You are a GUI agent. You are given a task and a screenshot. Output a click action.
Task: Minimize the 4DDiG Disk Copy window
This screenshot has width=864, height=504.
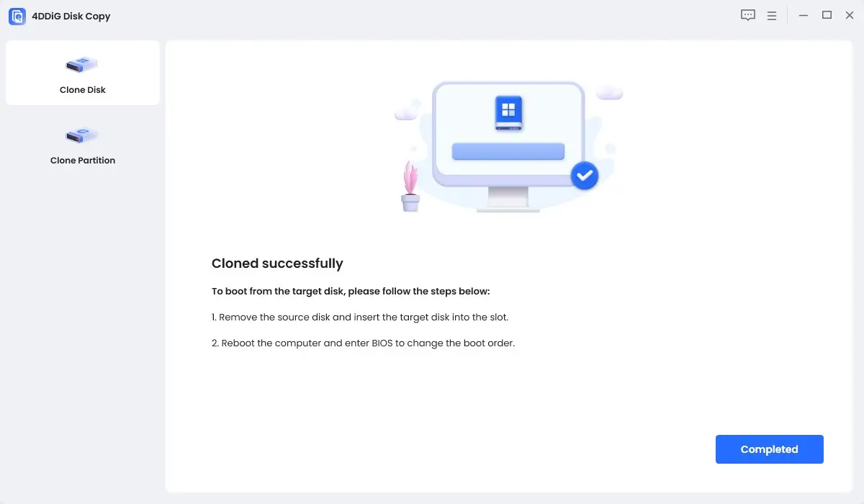804,15
